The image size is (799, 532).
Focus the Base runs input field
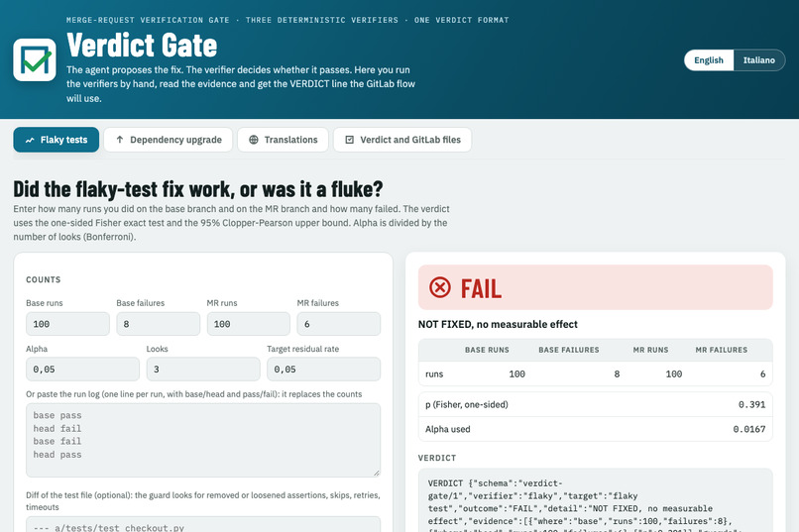click(67, 324)
